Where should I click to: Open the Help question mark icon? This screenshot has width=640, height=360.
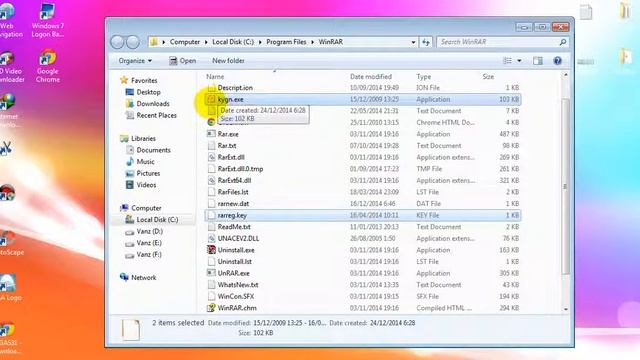[x=557, y=61]
